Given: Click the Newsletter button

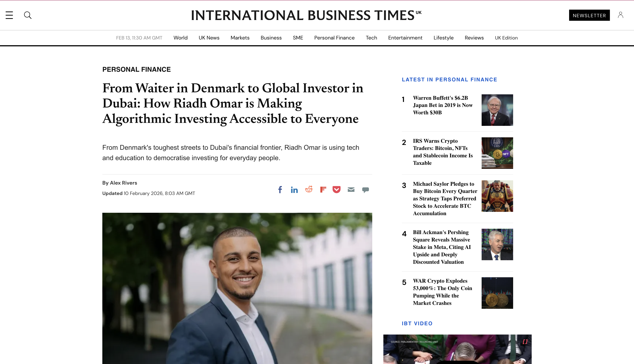Looking at the screenshot, I should [x=589, y=15].
